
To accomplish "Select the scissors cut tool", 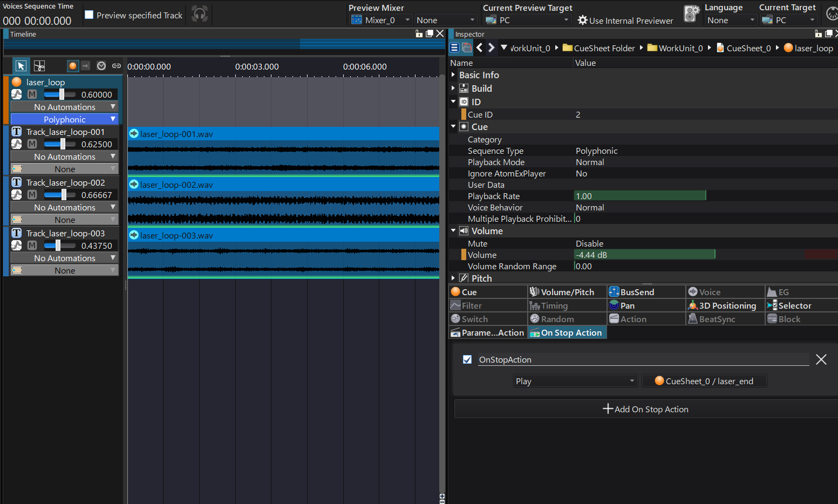I will coord(39,66).
